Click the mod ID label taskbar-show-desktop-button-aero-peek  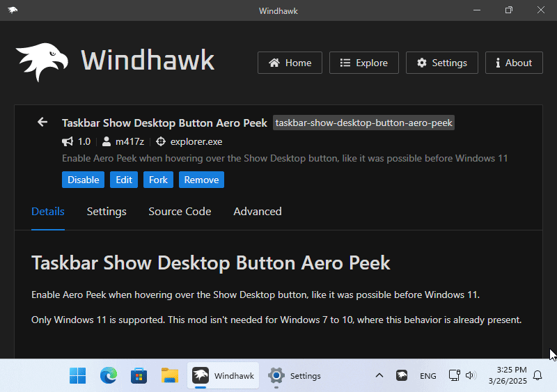point(363,123)
